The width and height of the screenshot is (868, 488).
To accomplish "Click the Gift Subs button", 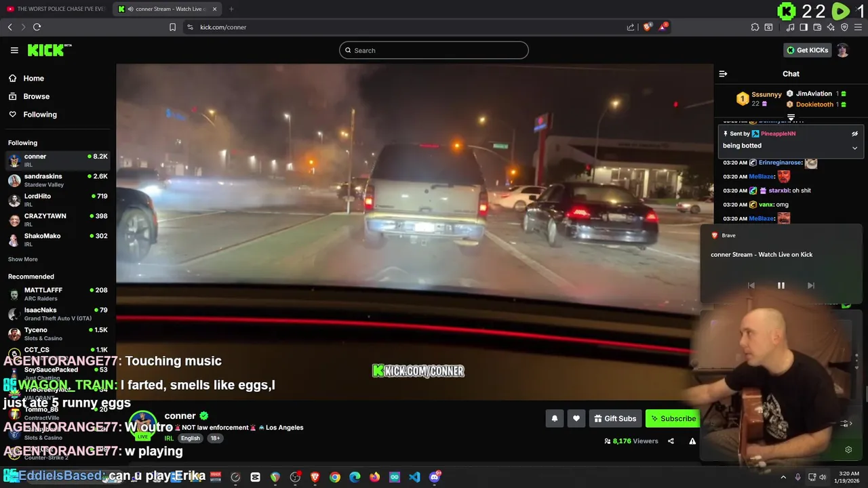I will pyautogui.click(x=615, y=418).
